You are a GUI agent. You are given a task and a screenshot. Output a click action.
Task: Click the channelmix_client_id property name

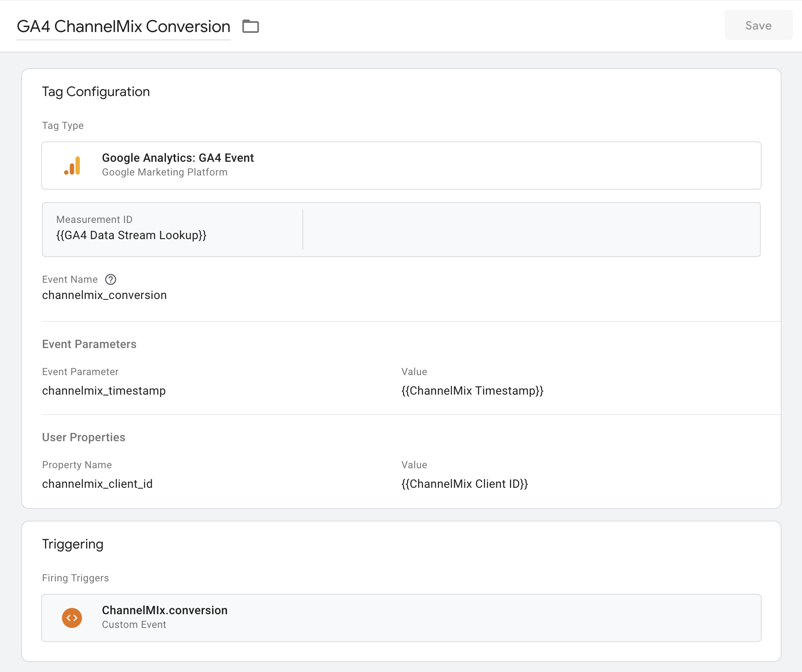97,484
